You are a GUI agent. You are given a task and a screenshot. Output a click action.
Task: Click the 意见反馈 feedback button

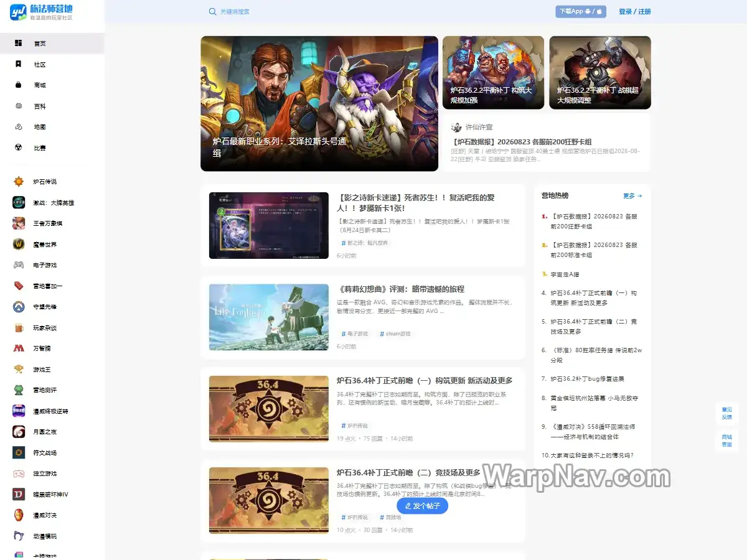[726, 413]
